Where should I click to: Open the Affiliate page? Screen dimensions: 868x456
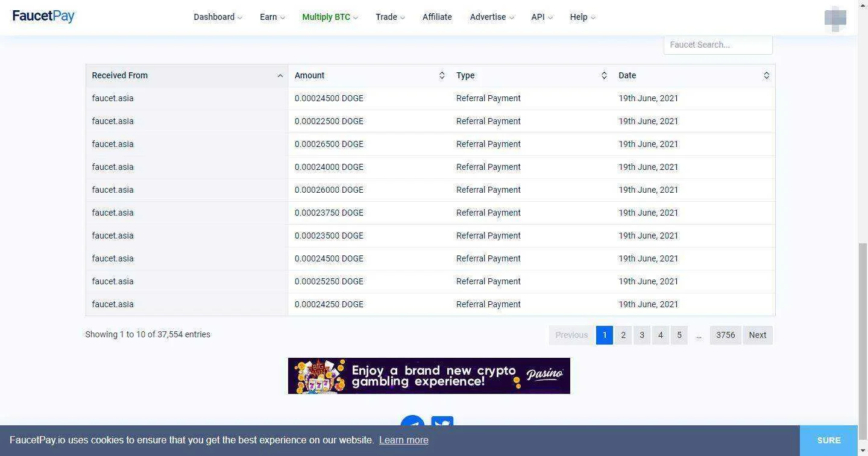tap(437, 17)
